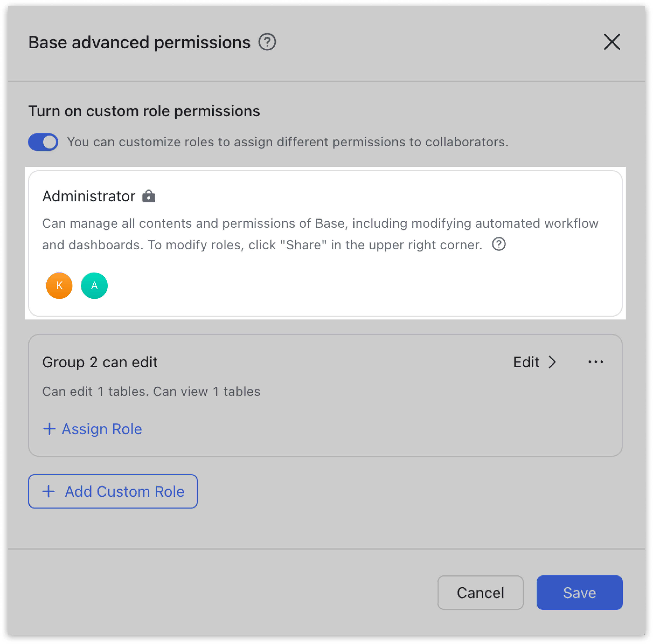Click the plus icon in Add Custom Role
653x644 pixels.
pyautogui.click(x=49, y=491)
